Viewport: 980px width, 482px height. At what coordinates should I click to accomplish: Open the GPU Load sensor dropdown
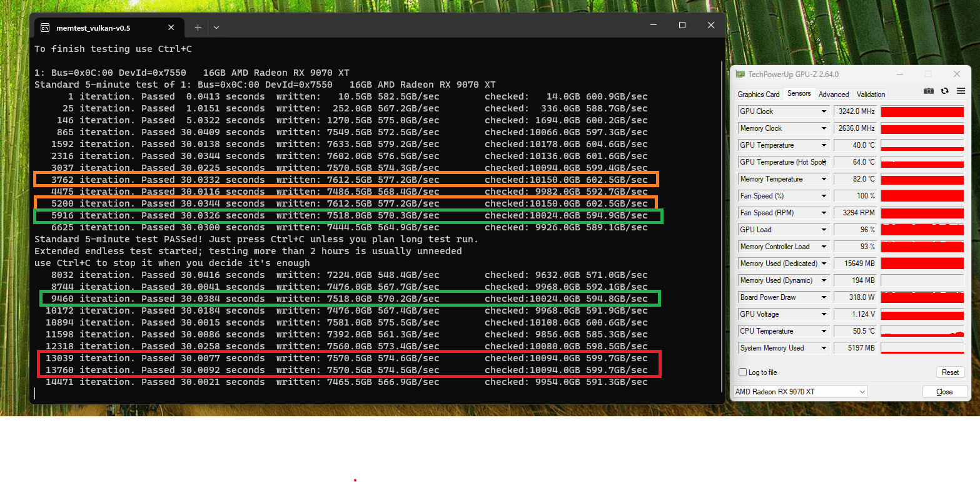[824, 230]
